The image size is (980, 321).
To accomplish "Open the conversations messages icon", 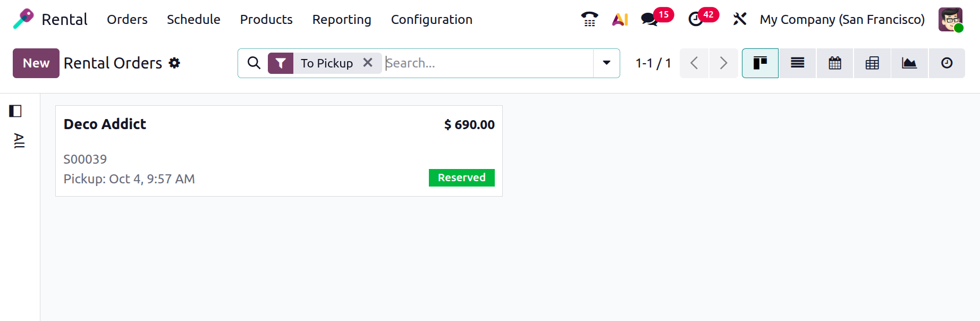I will coord(649,20).
